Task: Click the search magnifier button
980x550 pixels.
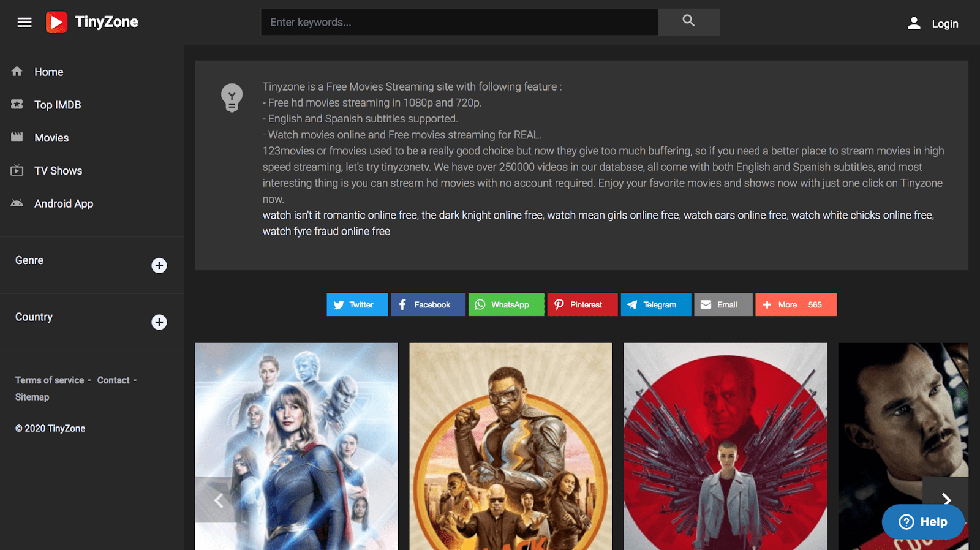Action: click(688, 22)
